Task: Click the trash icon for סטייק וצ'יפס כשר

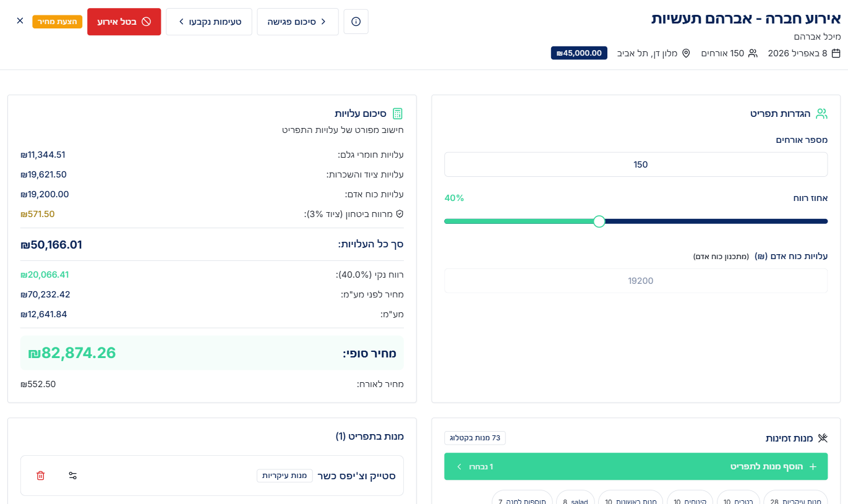Action: [41, 476]
